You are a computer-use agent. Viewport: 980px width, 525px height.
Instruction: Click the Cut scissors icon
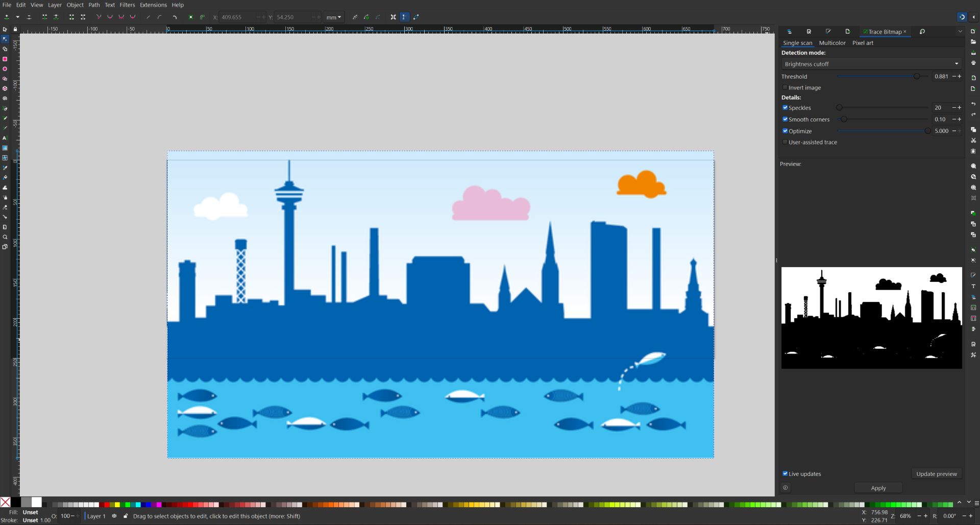973,140
